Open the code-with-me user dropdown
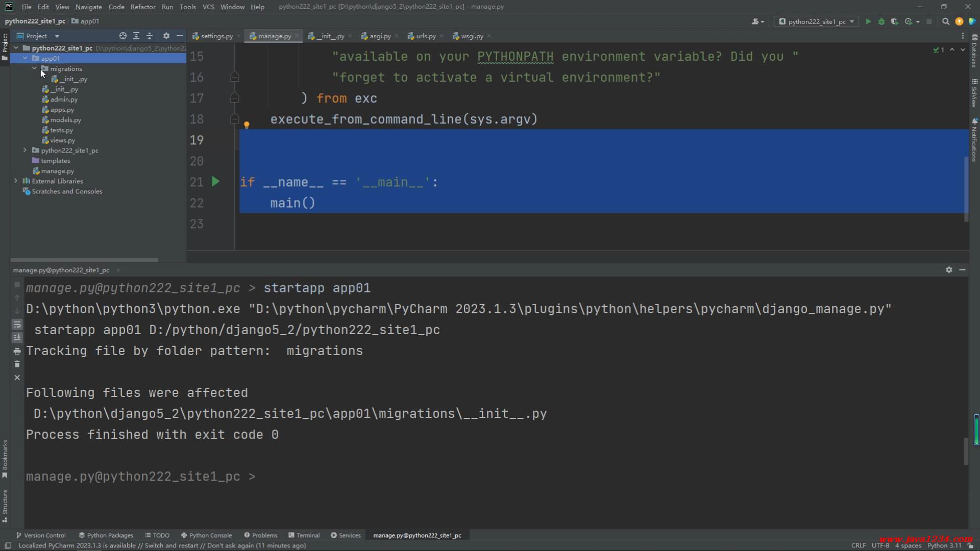The height and width of the screenshot is (551, 980). coord(757,21)
